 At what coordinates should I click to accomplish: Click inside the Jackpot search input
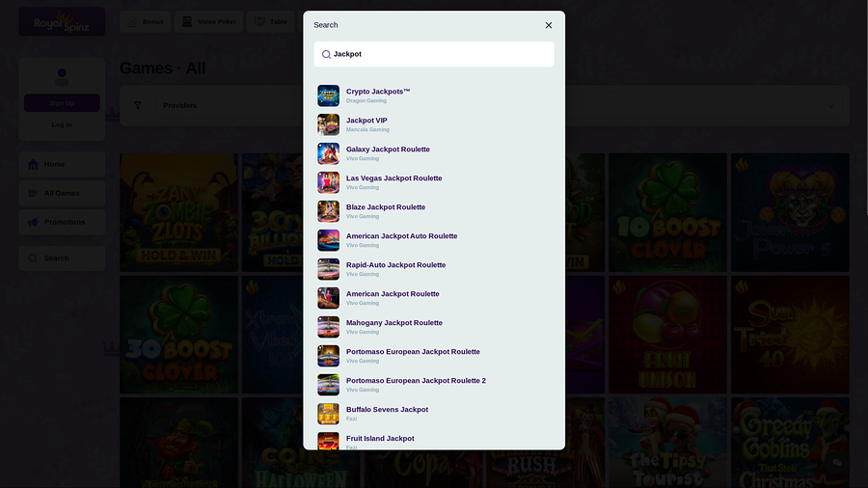(x=439, y=55)
